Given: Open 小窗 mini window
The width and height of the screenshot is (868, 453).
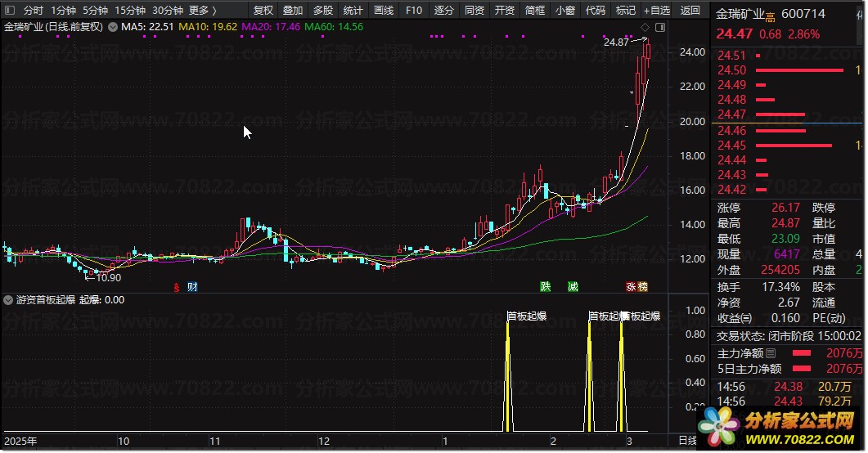Looking at the screenshot, I should click(x=565, y=11).
